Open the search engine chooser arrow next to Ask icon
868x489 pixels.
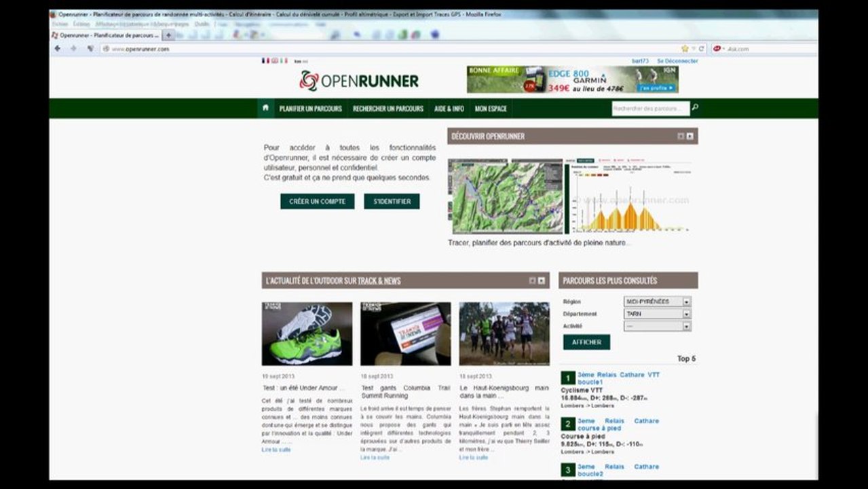(723, 49)
